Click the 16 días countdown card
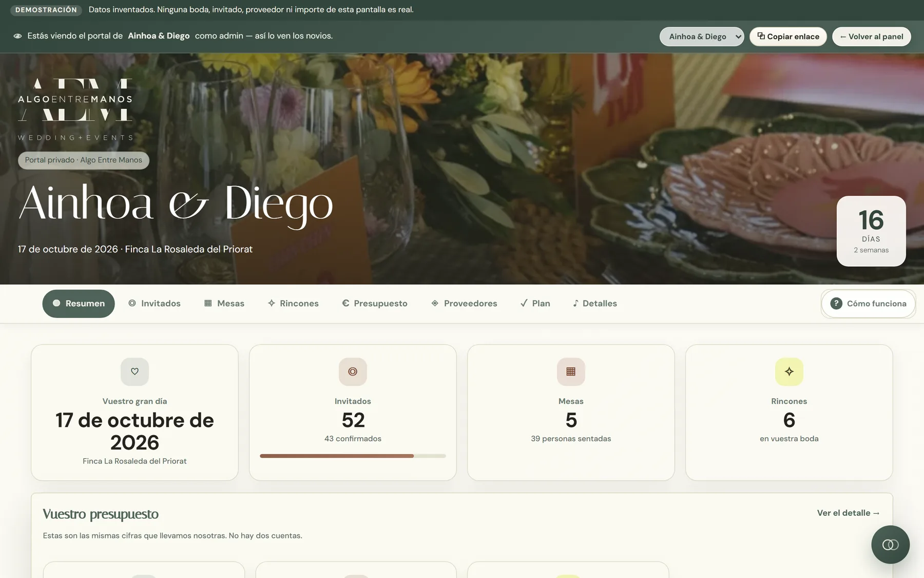Screen dimensions: 924x578 871,231
